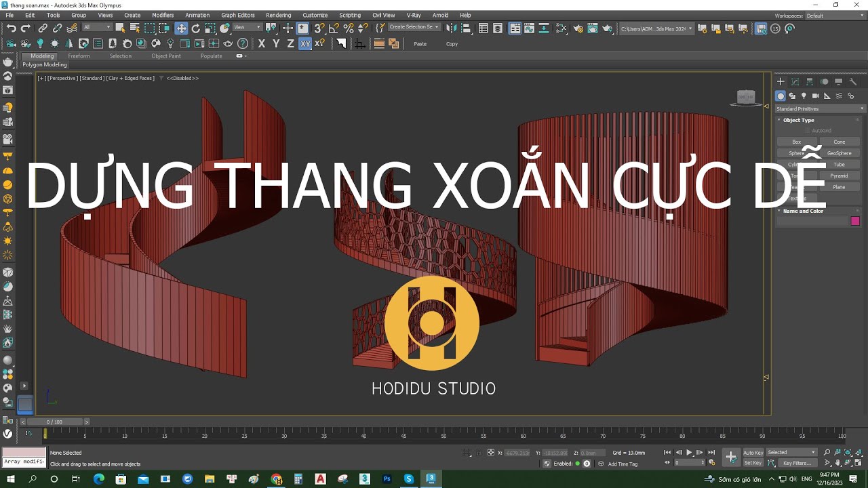Open the Mirror tool
868x488 pixels.
click(451, 28)
